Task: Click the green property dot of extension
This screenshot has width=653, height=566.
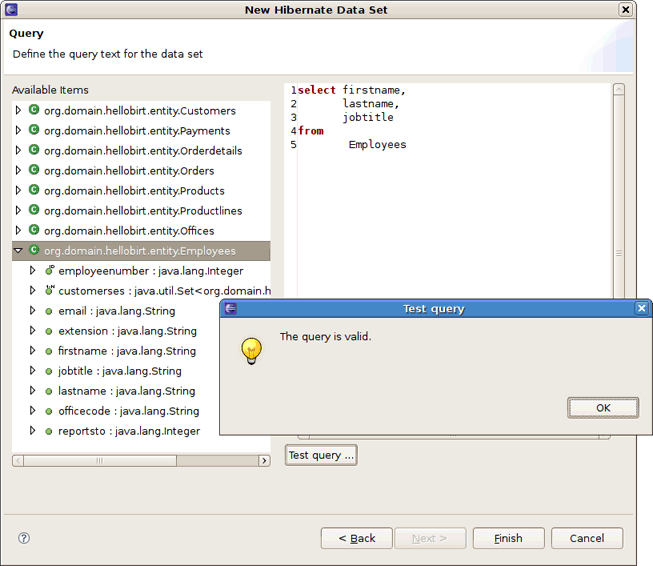Action: (49, 331)
